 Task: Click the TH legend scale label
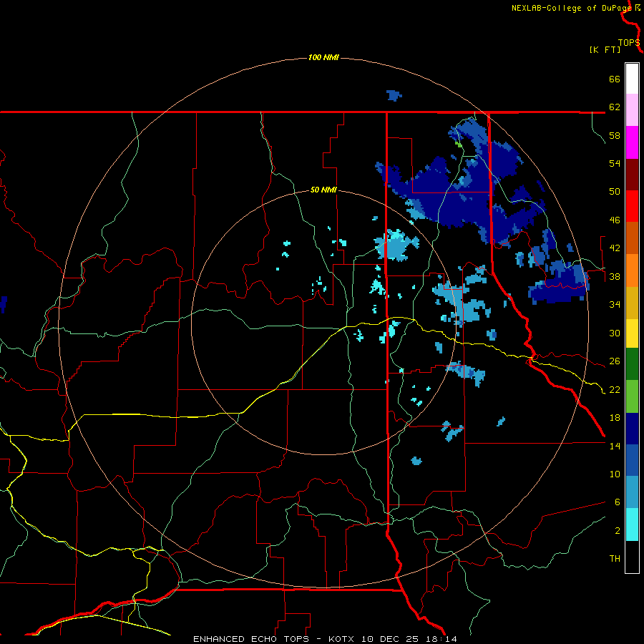pos(615,559)
